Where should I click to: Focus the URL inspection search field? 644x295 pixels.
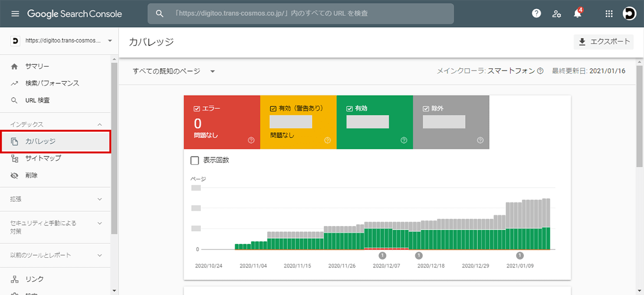coord(301,14)
